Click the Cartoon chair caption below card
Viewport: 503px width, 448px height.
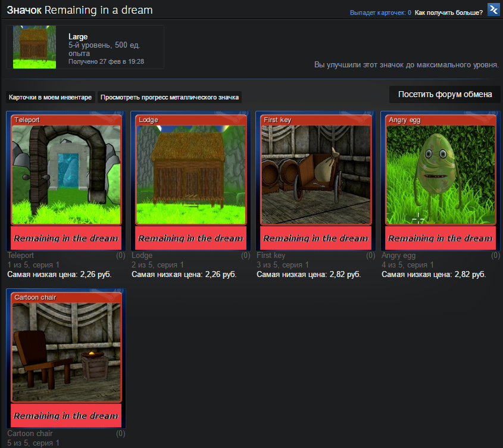click(x=30, y=433)
